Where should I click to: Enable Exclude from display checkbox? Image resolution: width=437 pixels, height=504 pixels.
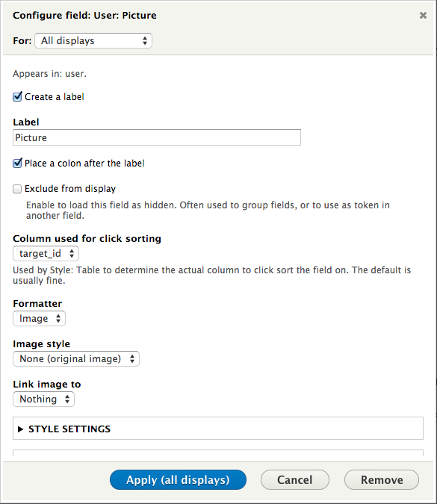click(17, 189)
